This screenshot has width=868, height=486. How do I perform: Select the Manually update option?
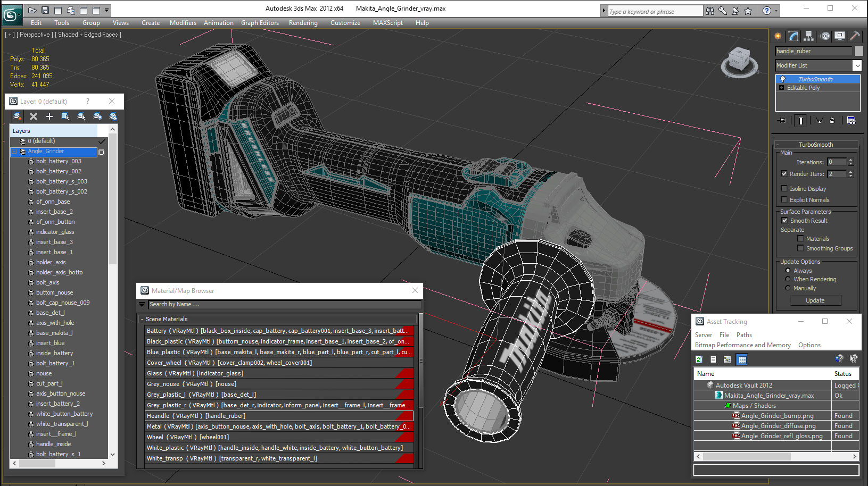tap(788, 288)
